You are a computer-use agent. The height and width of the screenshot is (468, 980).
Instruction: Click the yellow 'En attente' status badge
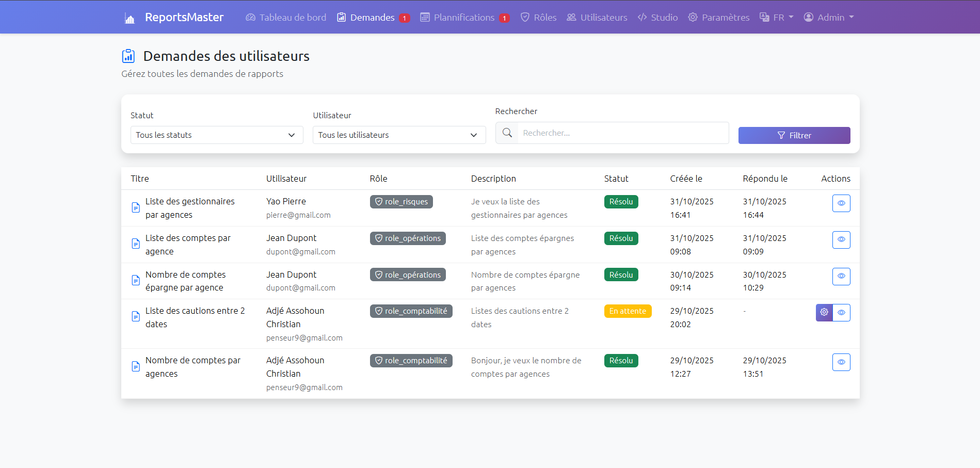tap(628, 311)
